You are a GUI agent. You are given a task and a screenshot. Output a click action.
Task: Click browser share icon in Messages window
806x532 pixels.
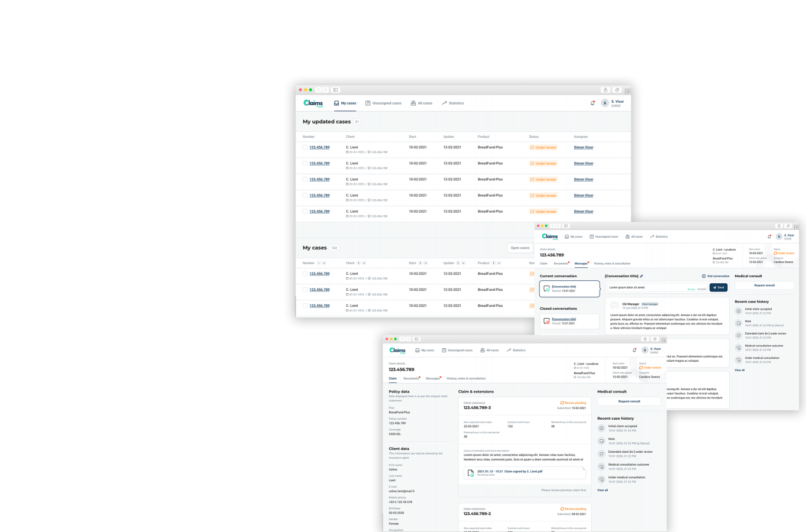coord(779,226)
